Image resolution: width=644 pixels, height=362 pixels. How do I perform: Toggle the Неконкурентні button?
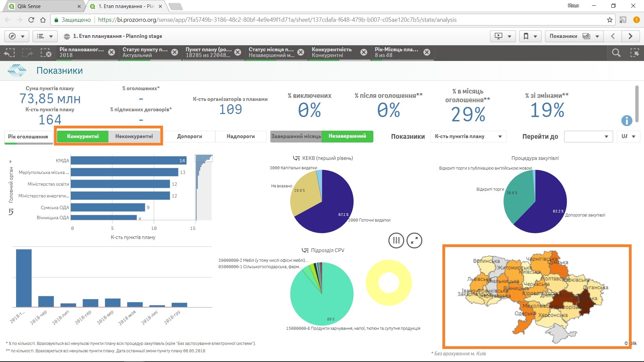tap(134, 136)
